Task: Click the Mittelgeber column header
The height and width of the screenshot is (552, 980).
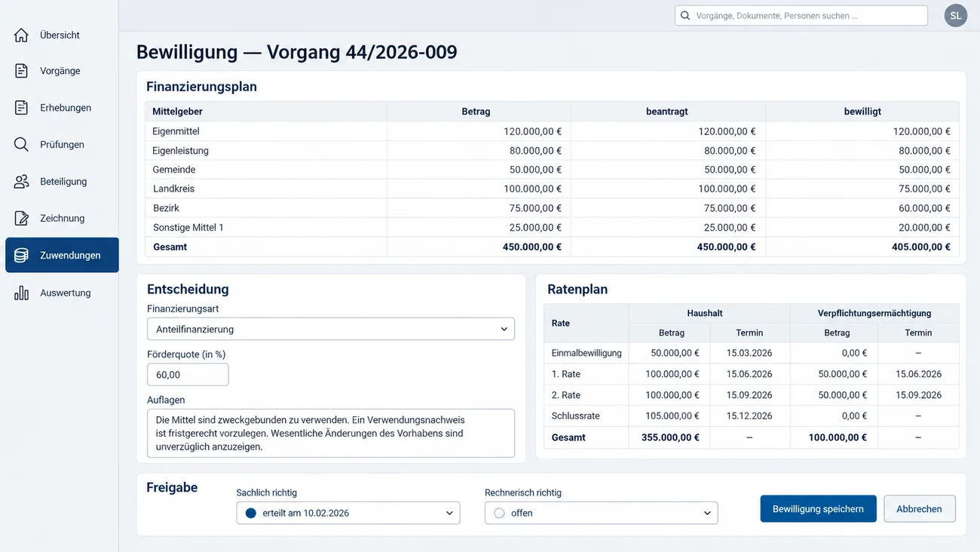Action: [177, 112]
